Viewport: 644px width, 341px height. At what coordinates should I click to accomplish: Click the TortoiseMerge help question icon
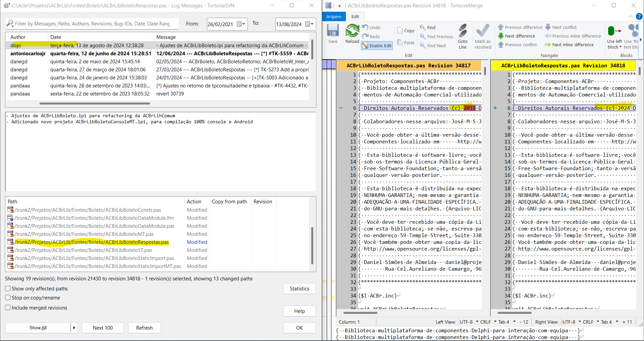tap(639, 16)
